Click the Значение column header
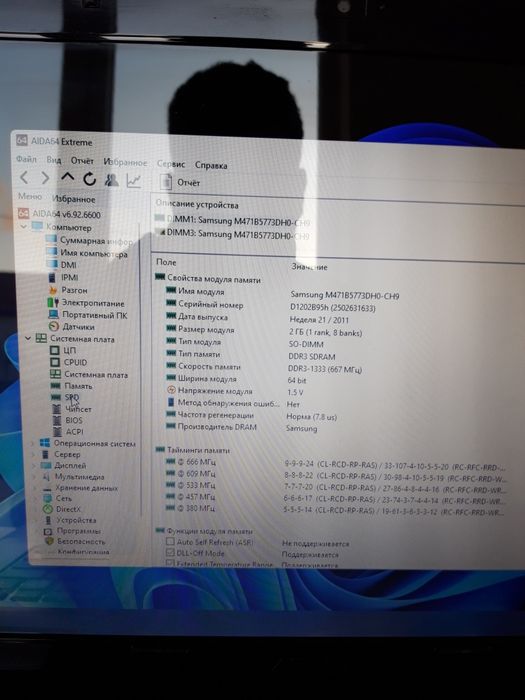Image resolution: width=525 pixels, height=700 pixels. 309,267
